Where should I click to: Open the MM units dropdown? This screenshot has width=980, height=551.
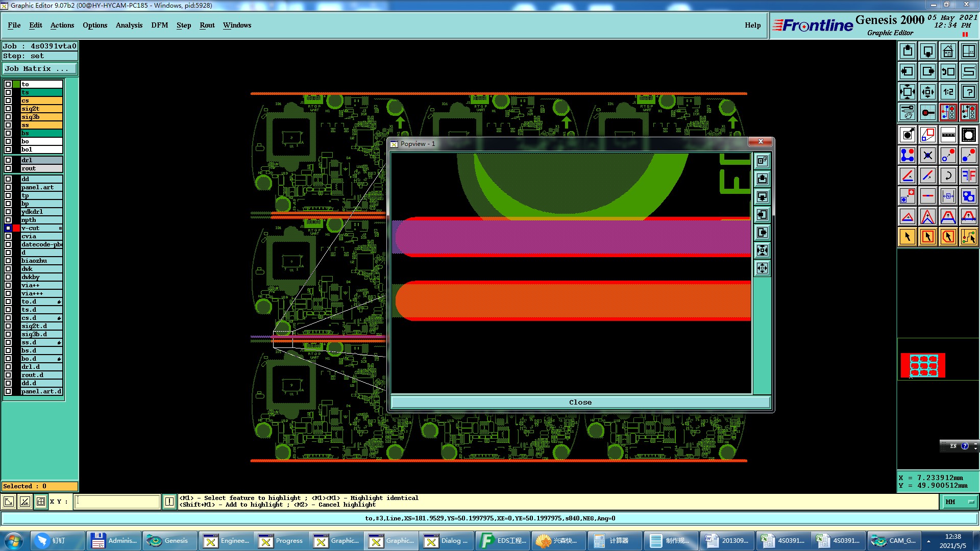pos(960,502)
